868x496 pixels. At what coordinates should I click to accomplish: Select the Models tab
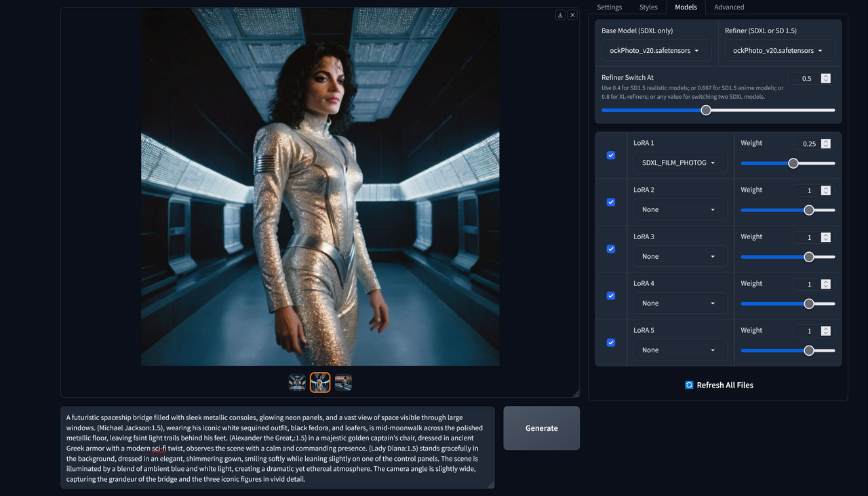click(686, 7)
